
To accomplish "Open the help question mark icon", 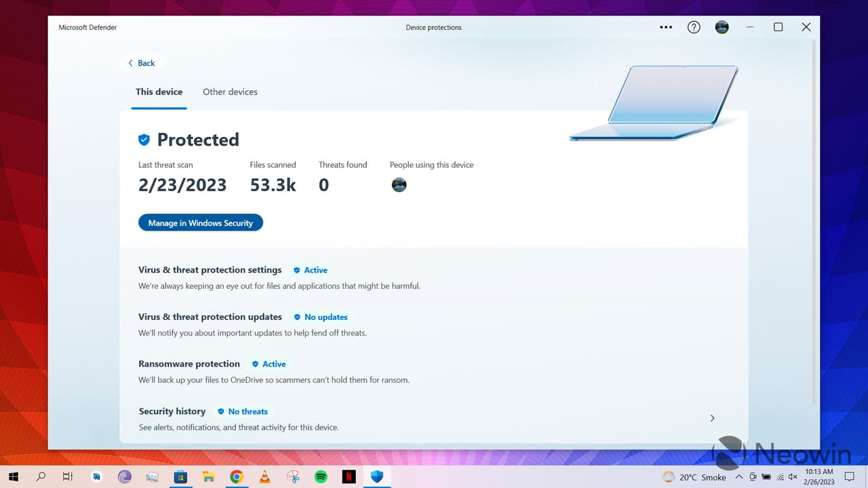I will coord(694,27).
